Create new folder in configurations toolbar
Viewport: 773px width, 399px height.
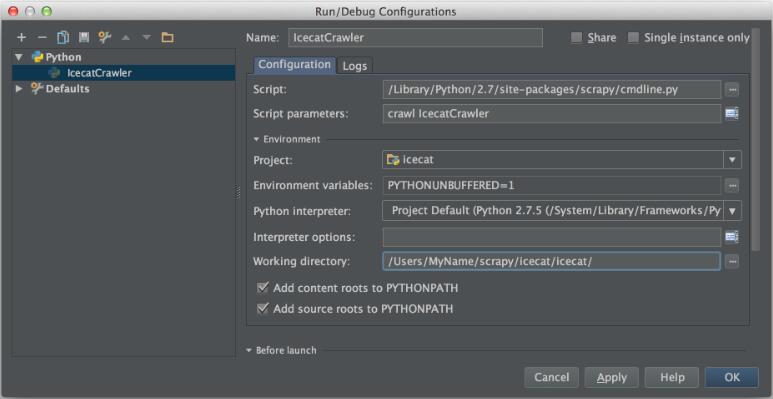[x=168, y=37]
